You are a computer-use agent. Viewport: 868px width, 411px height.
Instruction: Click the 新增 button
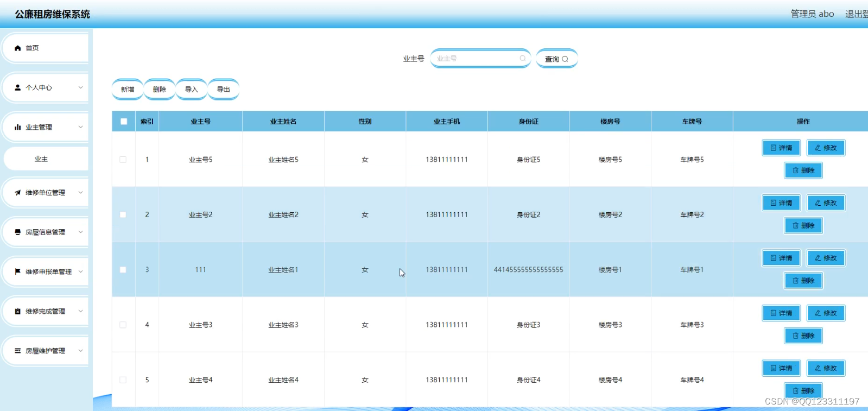128,90
